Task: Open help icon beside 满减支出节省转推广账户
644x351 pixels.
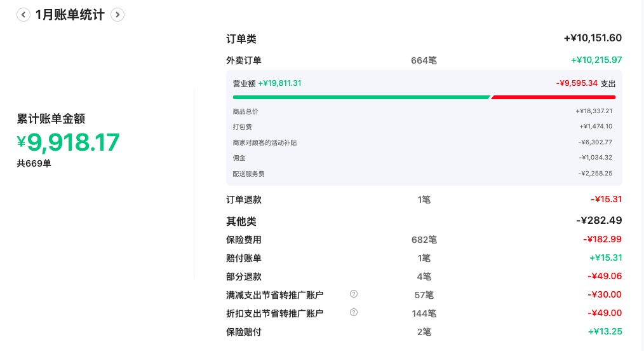Action: pos(354,294)
